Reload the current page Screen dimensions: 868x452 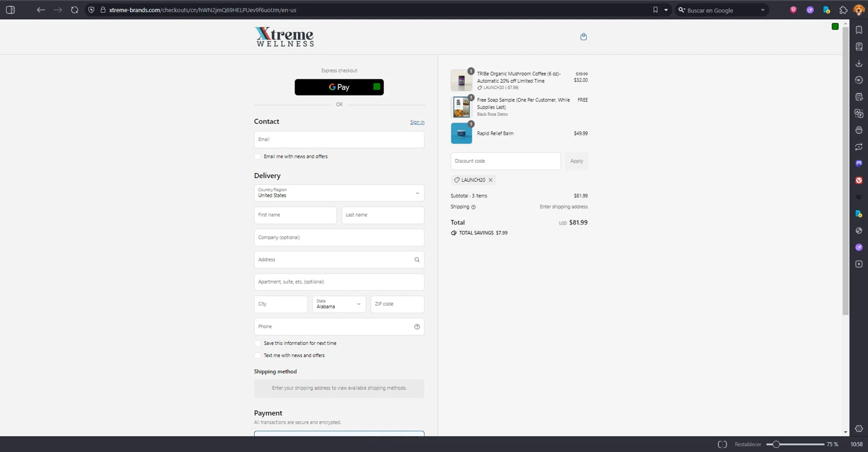(75, 10)
